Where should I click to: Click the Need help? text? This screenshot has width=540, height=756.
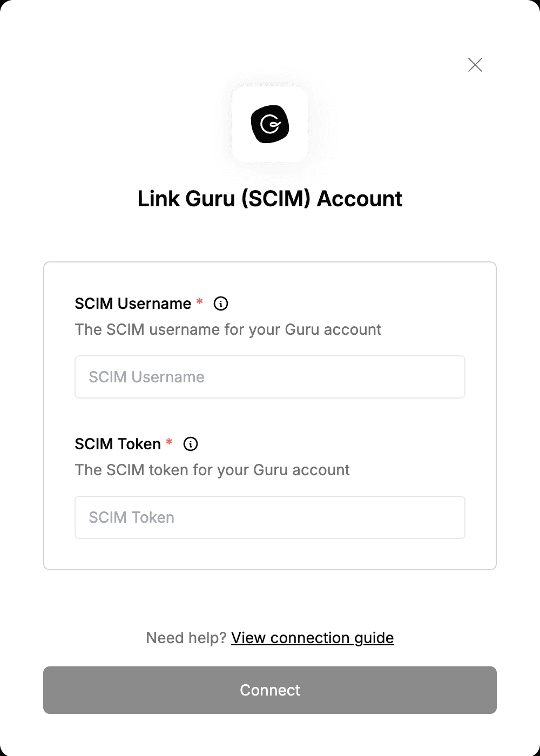(x=186, y=638)
